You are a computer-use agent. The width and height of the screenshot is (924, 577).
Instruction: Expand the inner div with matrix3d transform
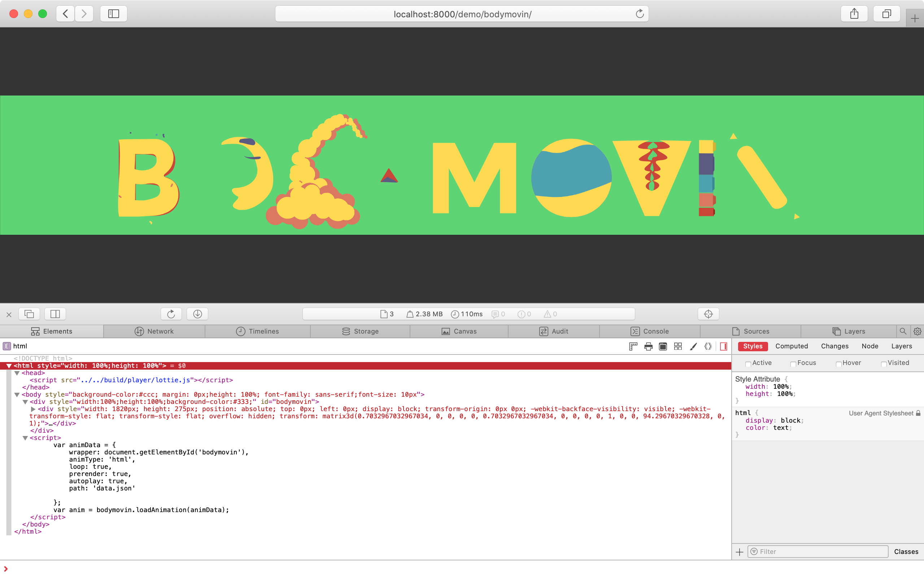(32, 409)
